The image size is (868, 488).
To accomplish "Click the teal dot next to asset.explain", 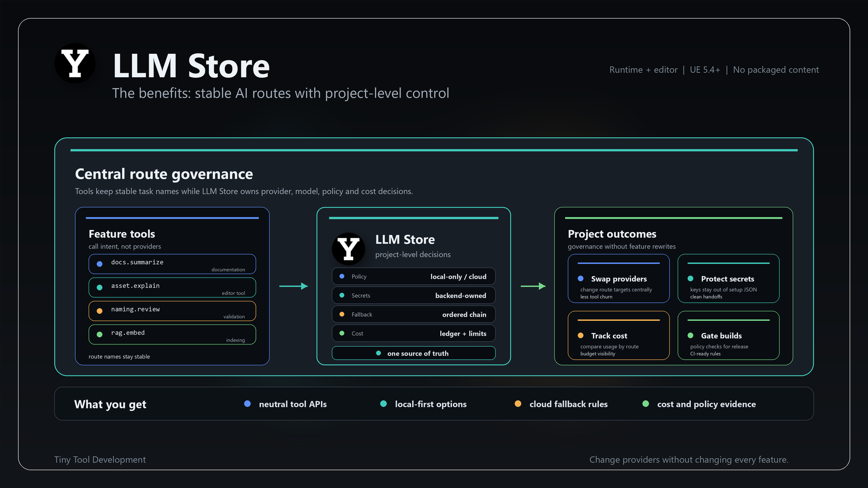I will (99, 287).
